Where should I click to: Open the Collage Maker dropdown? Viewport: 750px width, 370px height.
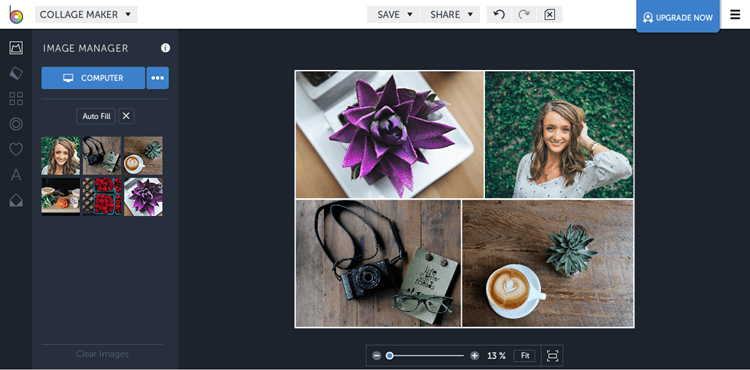(86, 15)
